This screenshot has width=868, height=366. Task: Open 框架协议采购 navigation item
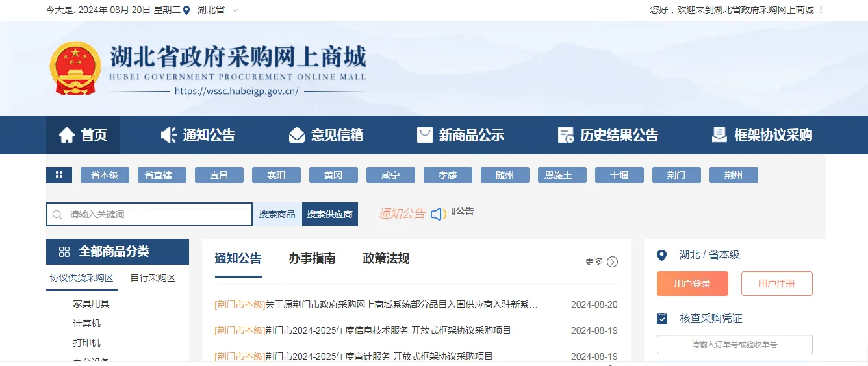[762, 135]
